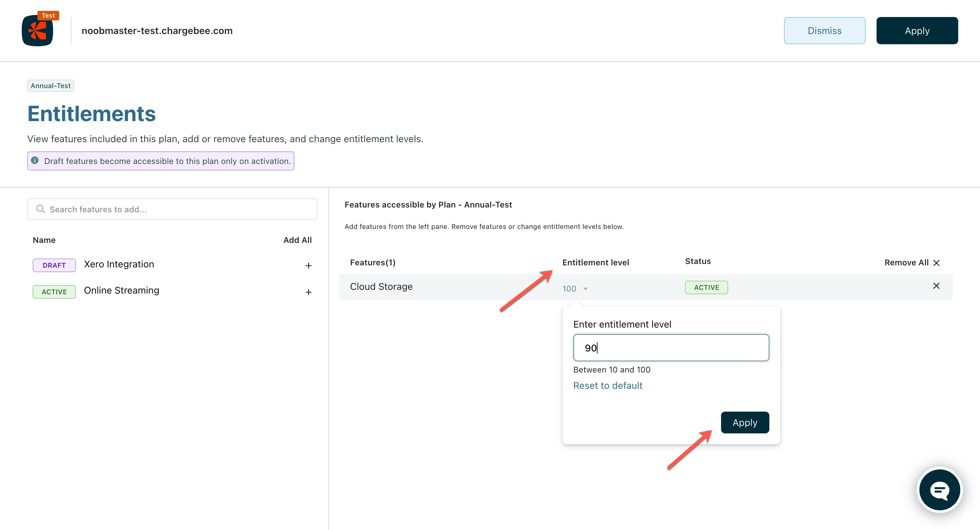The width and height of the screenshot is (980, 530).
Task: Click the chevron next to 100
Action: pyautogui.click(x=586, y=288)
